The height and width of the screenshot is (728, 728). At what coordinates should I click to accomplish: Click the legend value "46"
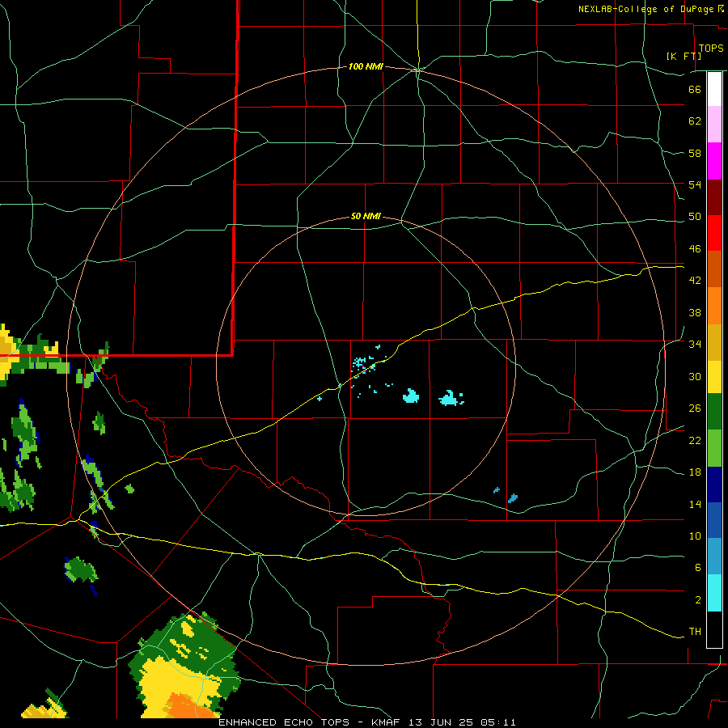[695, 249]
